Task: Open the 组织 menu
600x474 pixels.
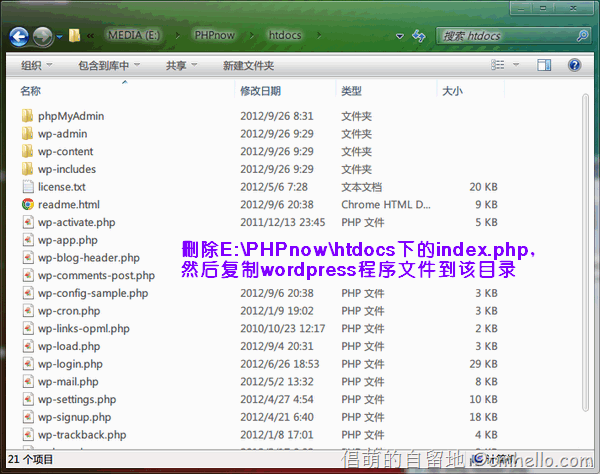Action: click(36, 65)
